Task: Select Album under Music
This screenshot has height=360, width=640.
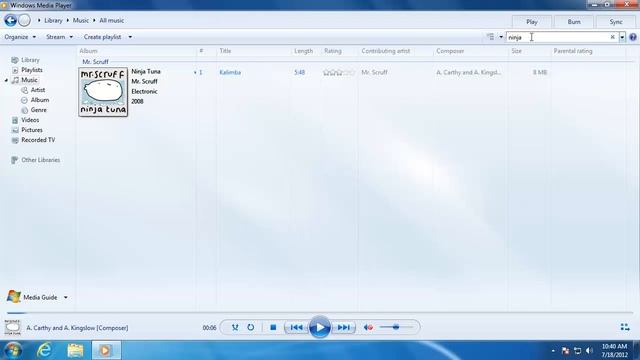Action: click(x=40, y=100)
